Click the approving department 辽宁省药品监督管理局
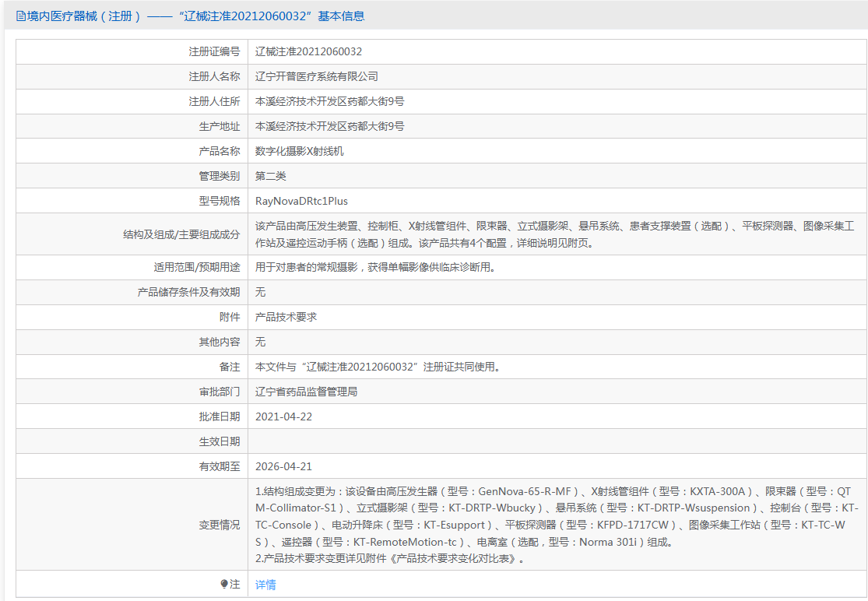868x601 pixels. (x=306, y=392)
